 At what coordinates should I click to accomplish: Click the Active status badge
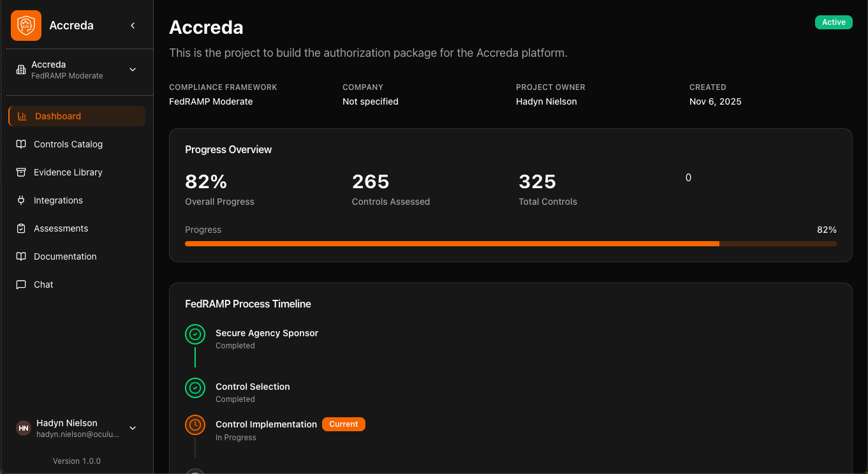point(834,22)
